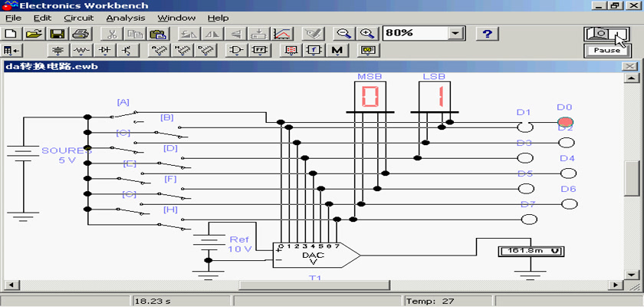The image size is (644, 307).
Task: Open the 80% zoom level dropdown
Action: 455,33
